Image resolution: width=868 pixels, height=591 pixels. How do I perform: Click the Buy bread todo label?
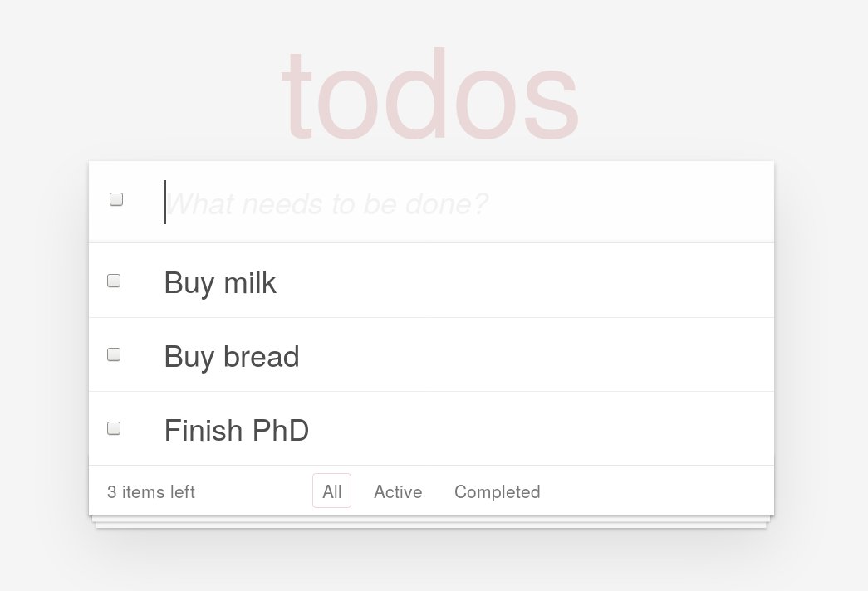tap(232, 357)
